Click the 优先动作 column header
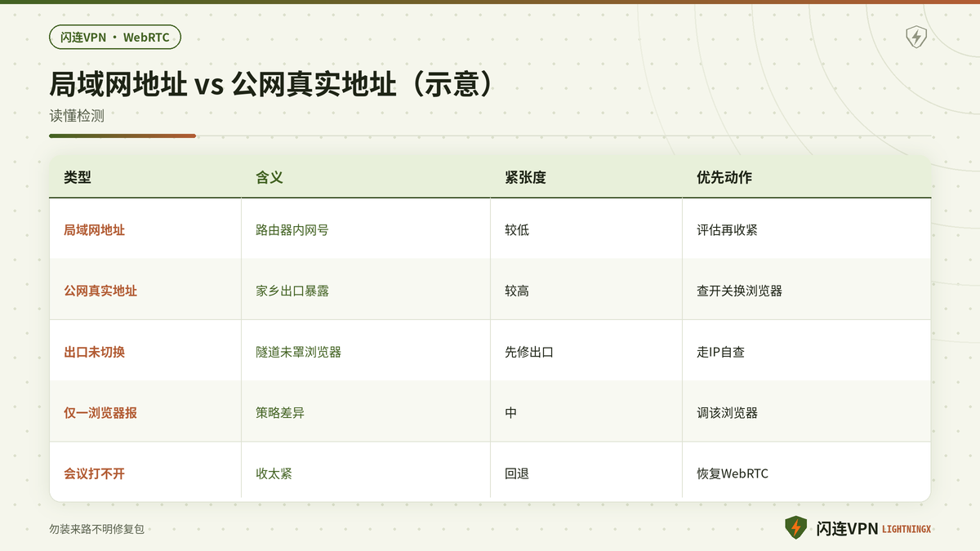This screenshot has height=551, width=980. tap(724, 177)
